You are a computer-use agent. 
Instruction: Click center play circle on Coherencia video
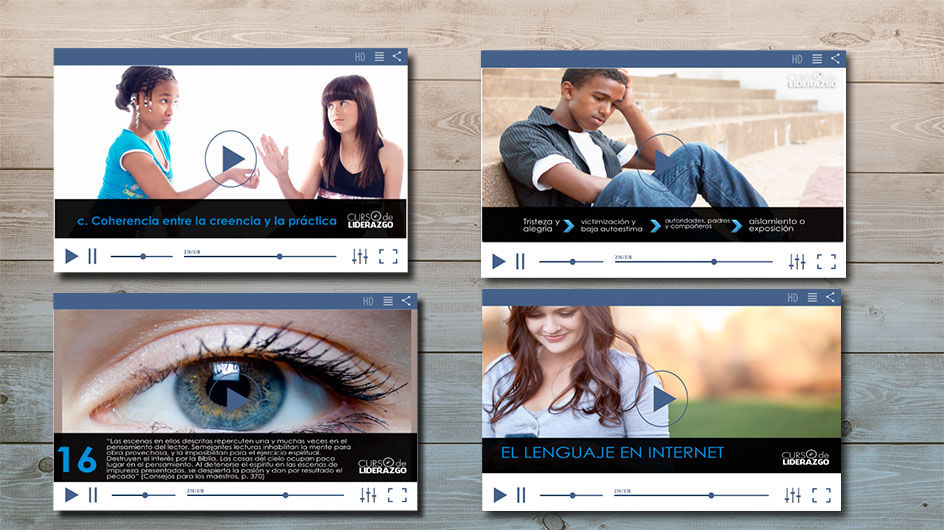(231, 158)
